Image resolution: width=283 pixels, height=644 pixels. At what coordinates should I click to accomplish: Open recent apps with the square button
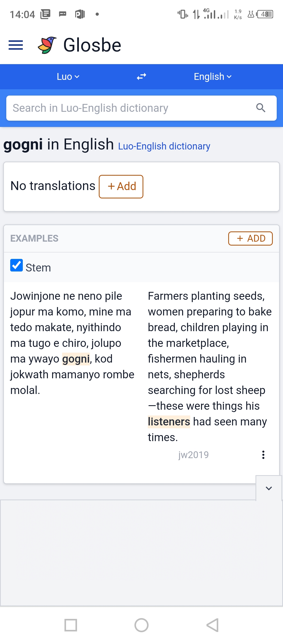coord(71,625)
